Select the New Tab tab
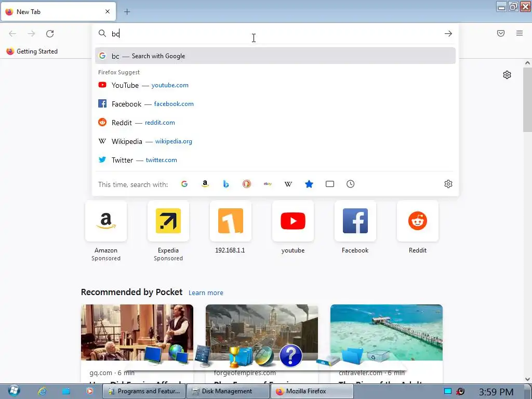This screenshot has height=399, width=532. point(58,11)
